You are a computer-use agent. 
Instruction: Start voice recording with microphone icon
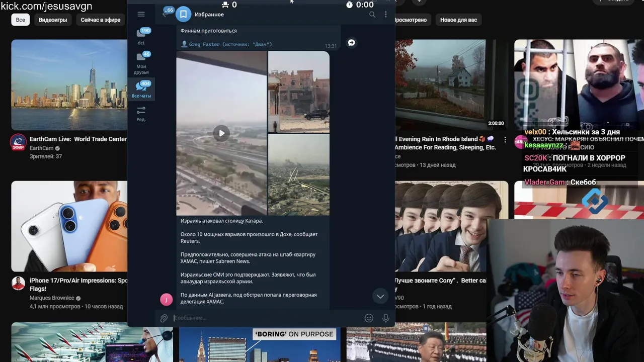tap(386, 318)
